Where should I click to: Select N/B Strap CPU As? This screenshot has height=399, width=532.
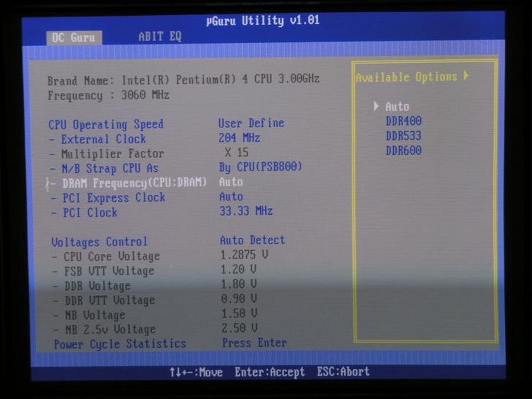pos(104,168)
